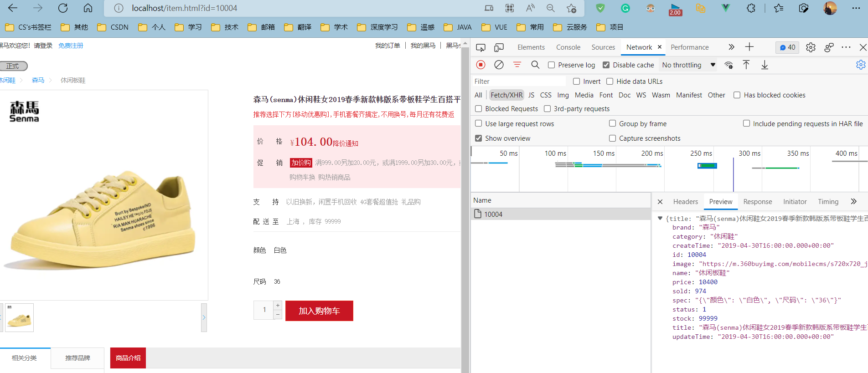This screenshot has width=868, height=373.
Task: Collapse the JSON preview root object
Action: tap(660, 219)
